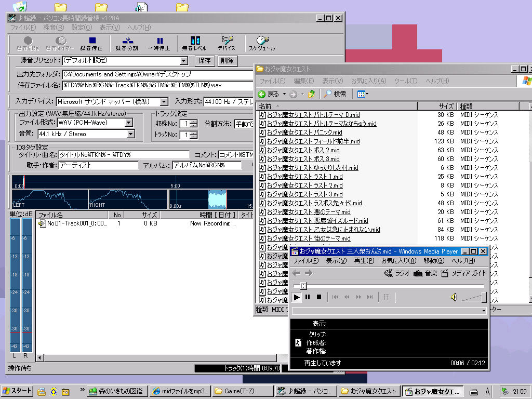The width and height of the screenshot is (532, 399).
Task: Open the 入力形式 input format combo box
Action: [x=229, y=101]
